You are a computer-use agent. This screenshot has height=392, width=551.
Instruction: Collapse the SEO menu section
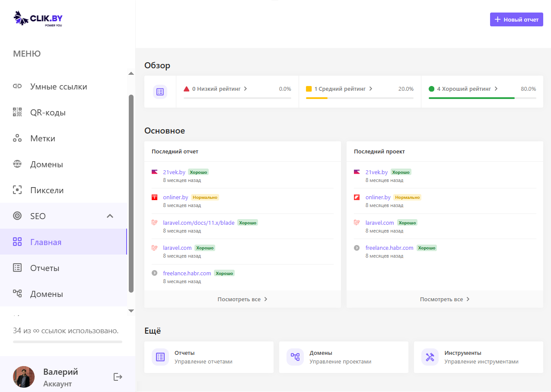tap(110, 216)
